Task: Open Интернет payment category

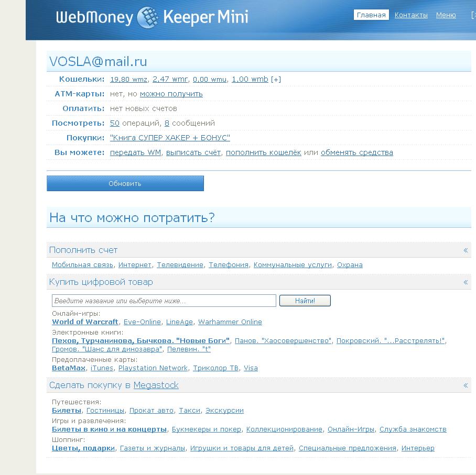Action: click(x=135, y=265)
